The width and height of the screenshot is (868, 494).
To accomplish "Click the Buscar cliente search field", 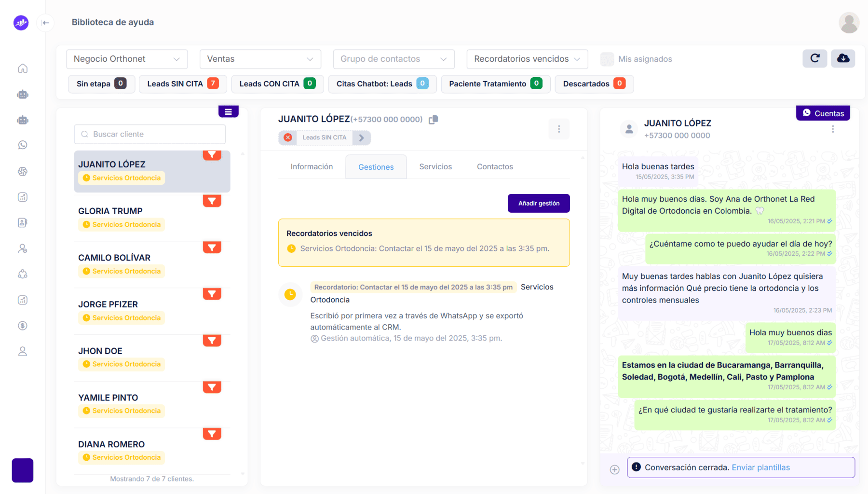I will (150, 134).
